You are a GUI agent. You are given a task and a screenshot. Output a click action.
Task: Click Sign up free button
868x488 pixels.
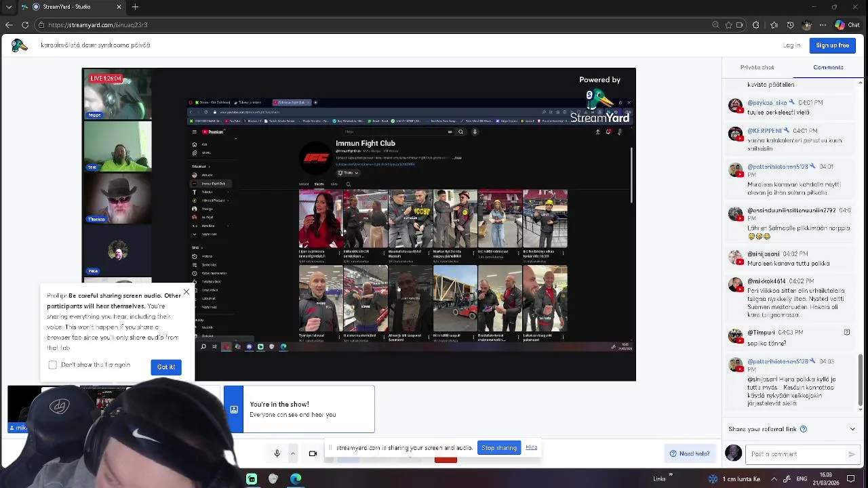(832, 45)
